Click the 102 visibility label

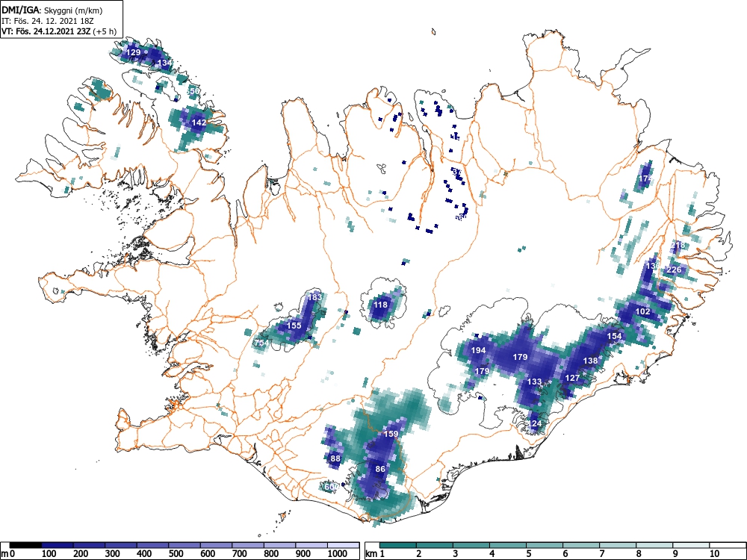click(642, 312)
